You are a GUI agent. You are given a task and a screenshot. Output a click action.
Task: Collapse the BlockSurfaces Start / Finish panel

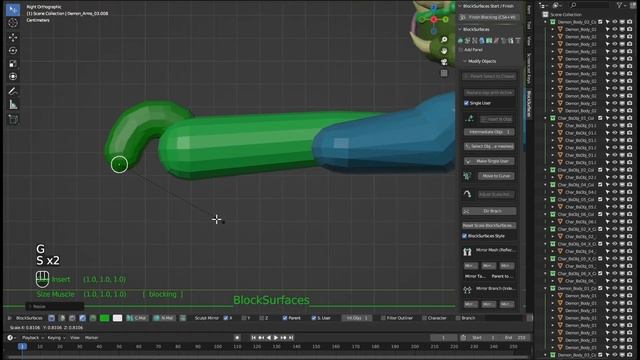[460, 6]
